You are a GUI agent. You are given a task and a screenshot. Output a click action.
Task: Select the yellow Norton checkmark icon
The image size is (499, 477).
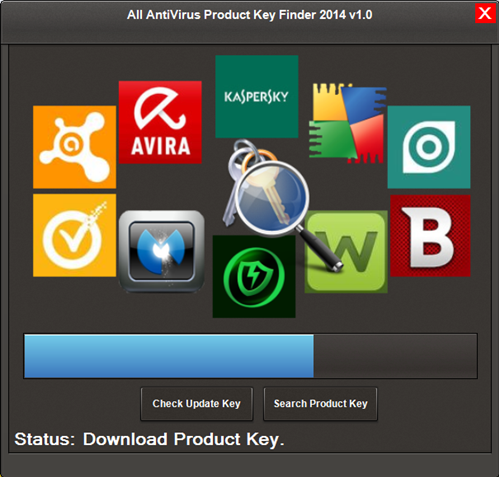coord(75,235)
